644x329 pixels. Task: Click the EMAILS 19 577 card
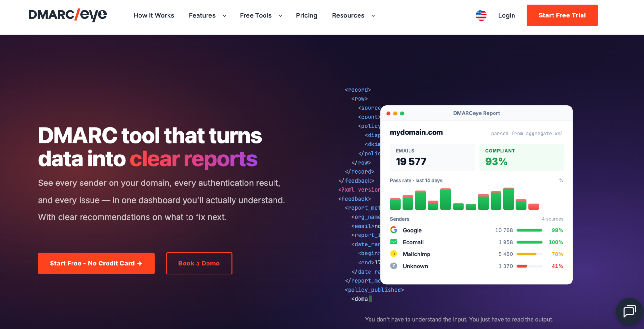point(432,157)
